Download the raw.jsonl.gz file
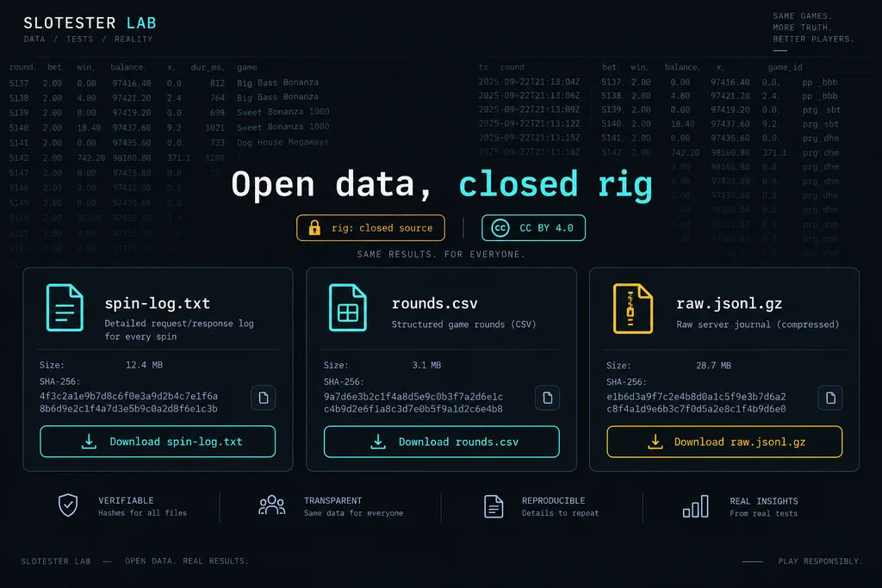 (x=724, y=442)
